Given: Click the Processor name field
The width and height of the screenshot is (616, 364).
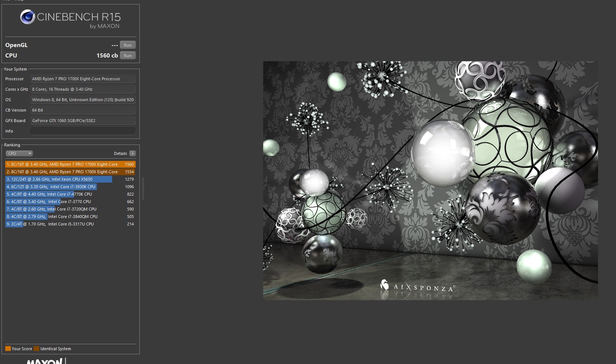Looking at the screenshot, I should (x=83, y=79).
